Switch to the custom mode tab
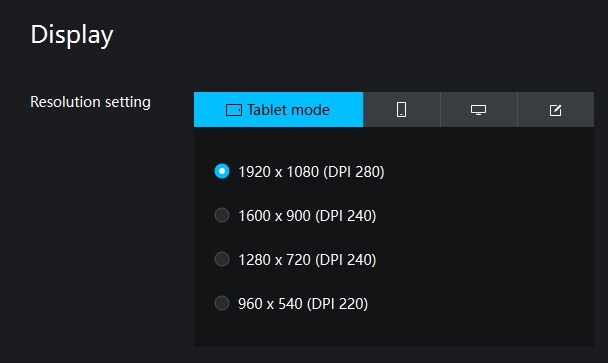Image resolution: width=608 pixels, height=363 pixels. [556, 109]
